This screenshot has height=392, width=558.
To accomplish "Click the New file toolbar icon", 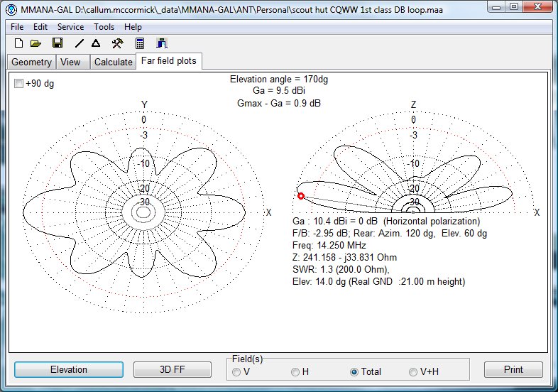I will pyautogui.click(x=18, y=43).
